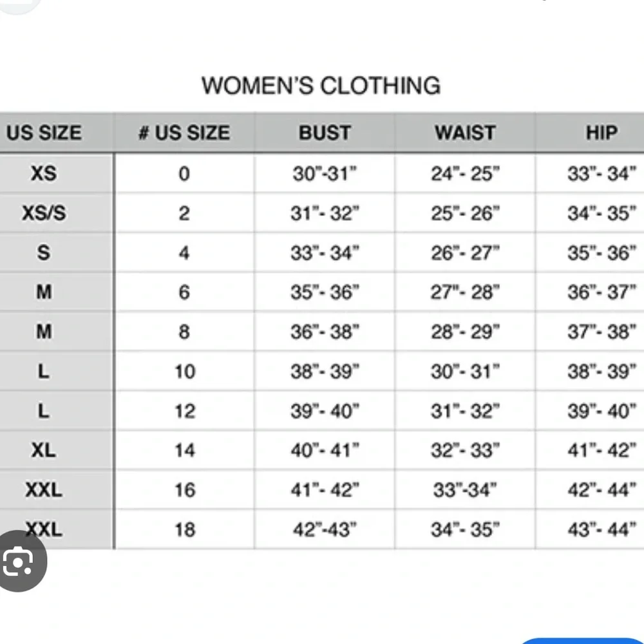Click the WOMEN'S CLOTHING title
The height and width of the screenshot is (644, 644).
(x=321, y=86)
